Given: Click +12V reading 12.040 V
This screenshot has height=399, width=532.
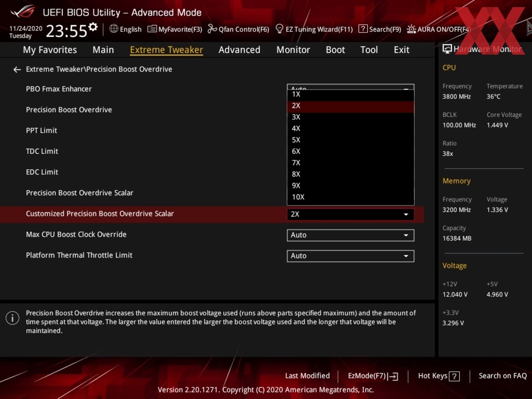Looking at the screenshot, I should (455, 295).
